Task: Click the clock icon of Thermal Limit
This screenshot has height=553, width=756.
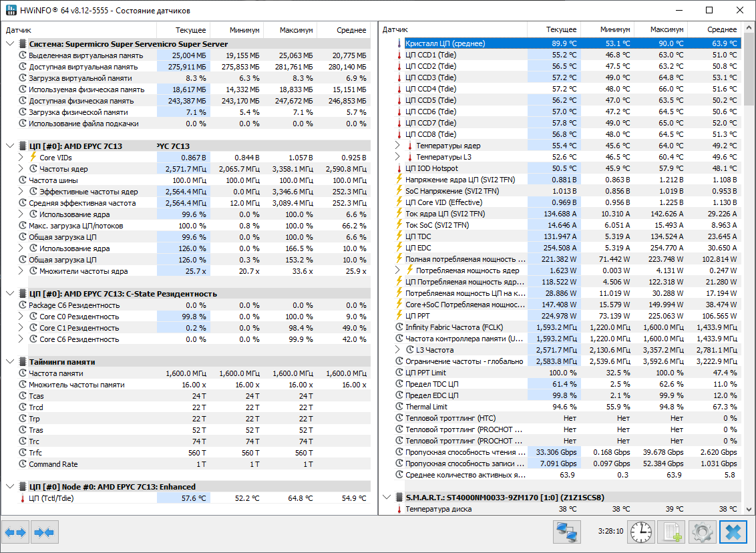Action: tap(399, 407)
